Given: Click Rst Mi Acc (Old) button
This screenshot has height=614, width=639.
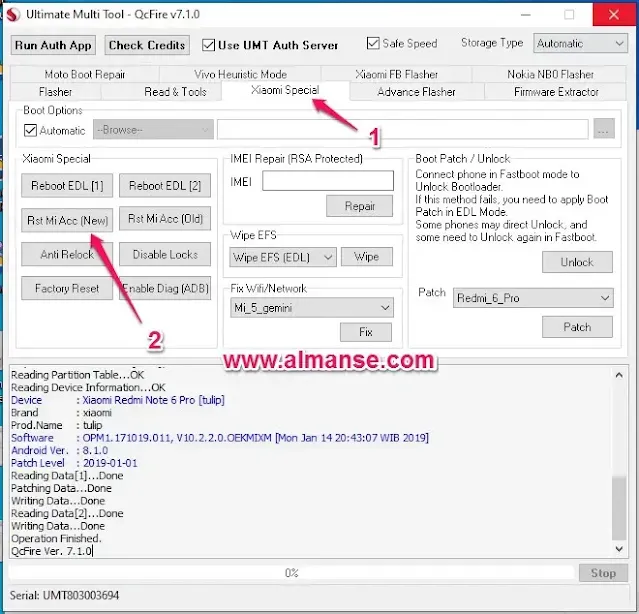Looking at the screenshot, I should (165, 219).
